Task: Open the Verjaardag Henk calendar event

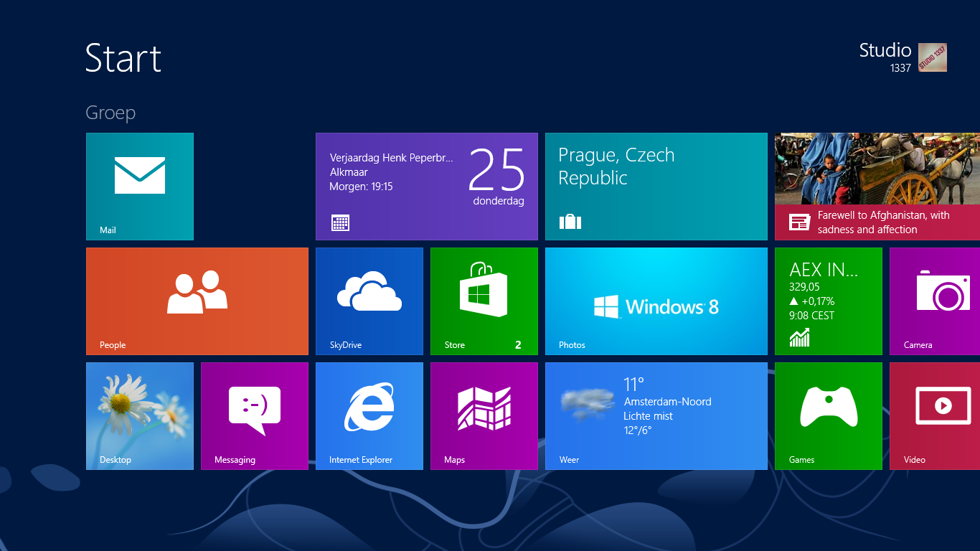Action: click(392, 158)
